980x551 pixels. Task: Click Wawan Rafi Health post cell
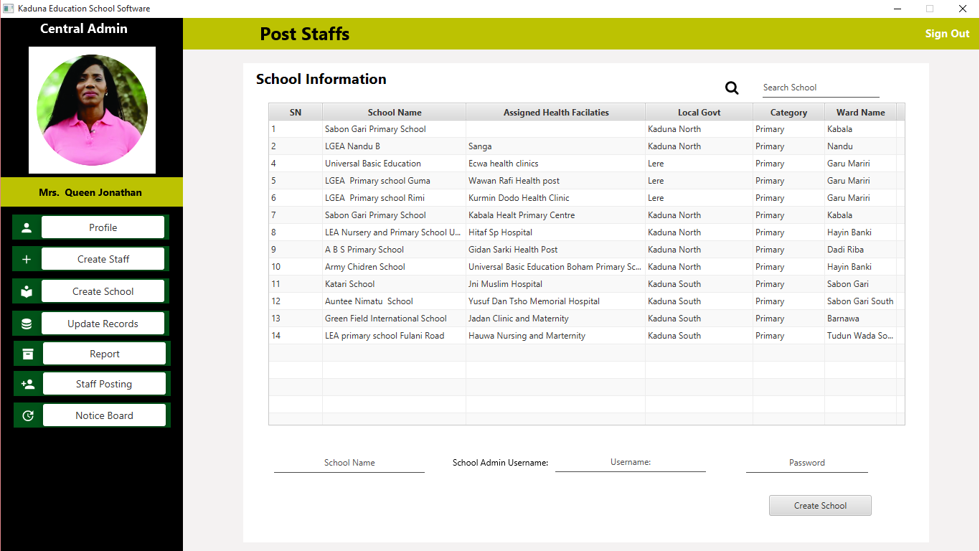coord(556,181)
